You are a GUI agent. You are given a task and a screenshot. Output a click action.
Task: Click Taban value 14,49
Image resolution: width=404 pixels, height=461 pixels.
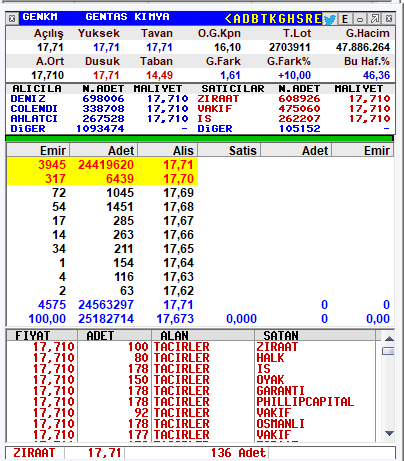coord(159,75)
